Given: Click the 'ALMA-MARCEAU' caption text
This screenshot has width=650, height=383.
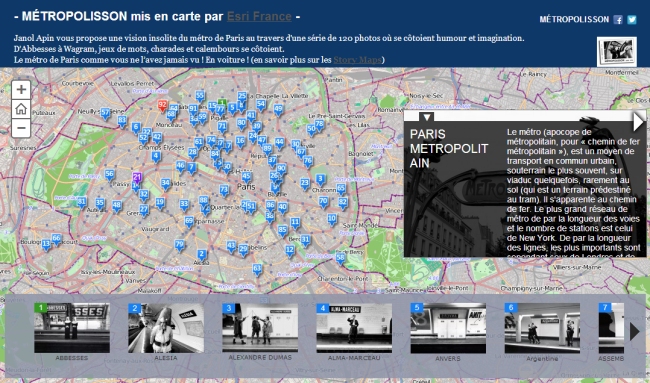Looking at the screenshot, I should click(354, 358).
